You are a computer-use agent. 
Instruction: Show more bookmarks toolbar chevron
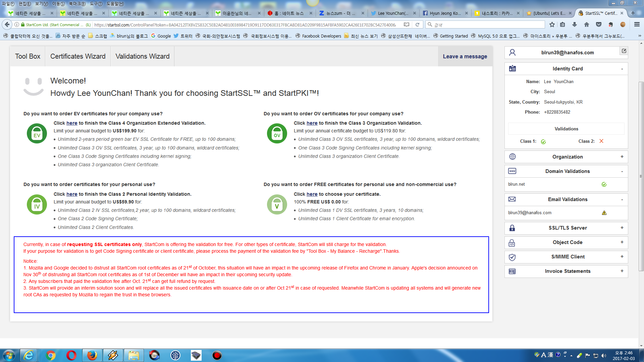[639, 36]
